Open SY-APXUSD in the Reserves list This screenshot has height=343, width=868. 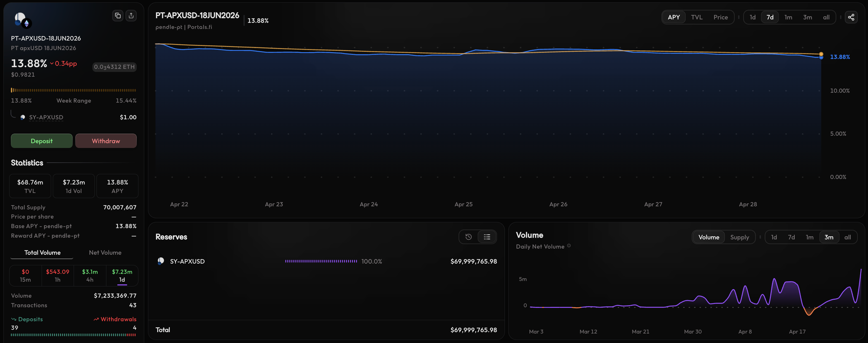187,261
